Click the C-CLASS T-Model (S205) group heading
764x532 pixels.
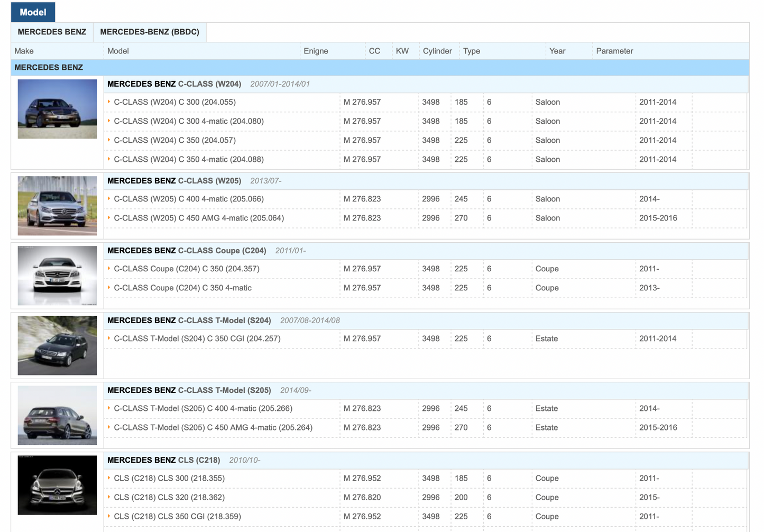coord(189,390)
